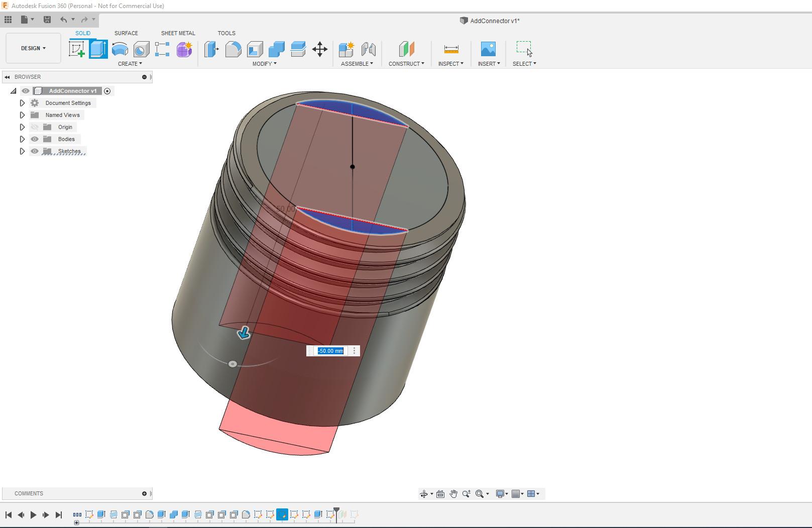
Task: Click the extrude distance input field
Action: coord(331,351)
